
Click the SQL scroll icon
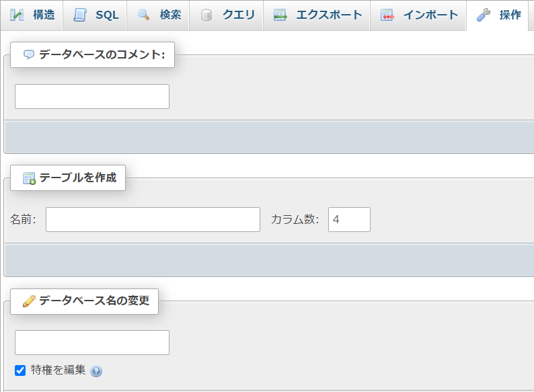(x=80, y=15)
